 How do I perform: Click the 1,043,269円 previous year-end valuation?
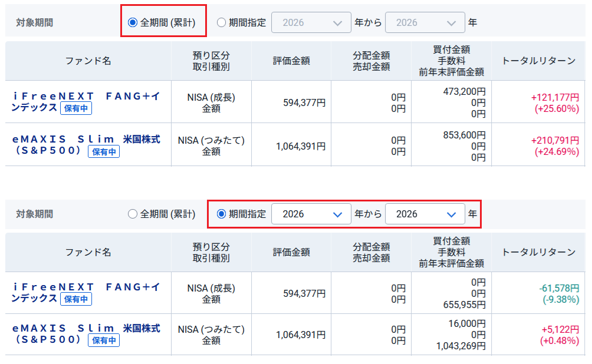click(x=461, y=346)
